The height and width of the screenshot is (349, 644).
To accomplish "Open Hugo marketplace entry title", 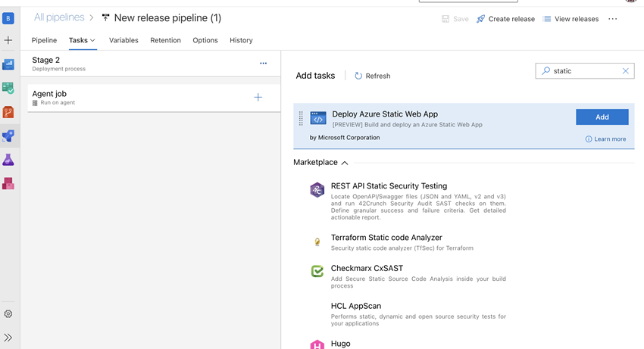I will (x=340, y=344).
